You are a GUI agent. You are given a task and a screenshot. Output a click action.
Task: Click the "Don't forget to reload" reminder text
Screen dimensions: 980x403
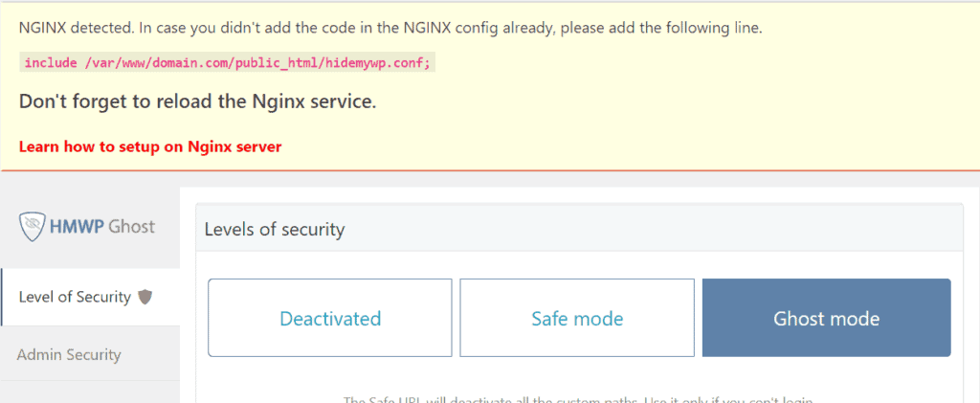[x=197, y=101]
